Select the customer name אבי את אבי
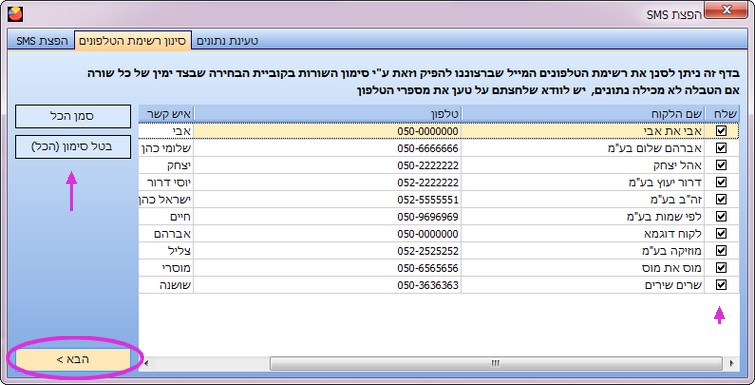This screenshot has height=385, width=755. 673,131
